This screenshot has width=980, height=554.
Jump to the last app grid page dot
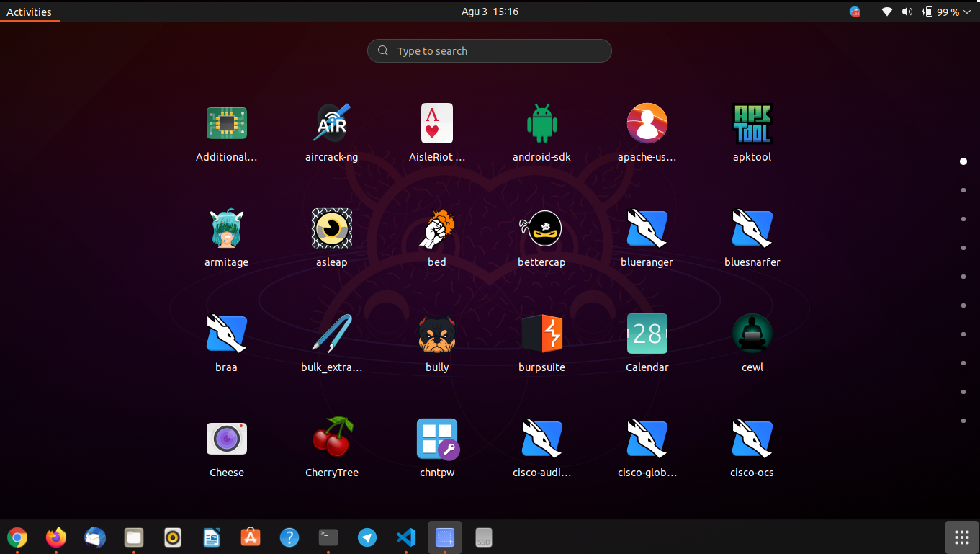(x=963, y=421)
